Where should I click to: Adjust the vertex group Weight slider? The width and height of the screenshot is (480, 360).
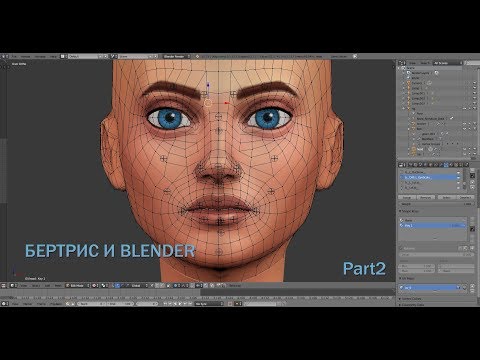point(436,204)
